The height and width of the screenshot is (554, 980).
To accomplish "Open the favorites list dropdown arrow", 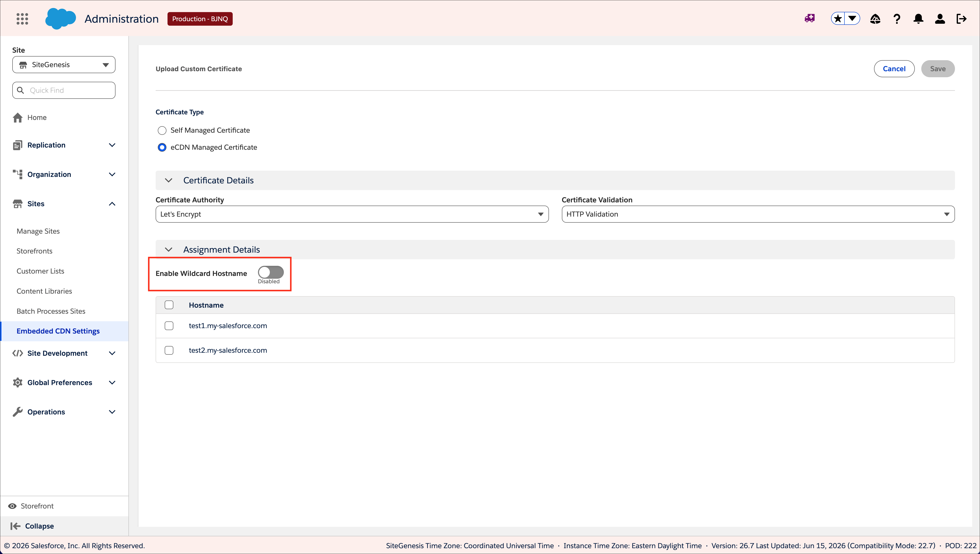I will (x=852, y=18).
